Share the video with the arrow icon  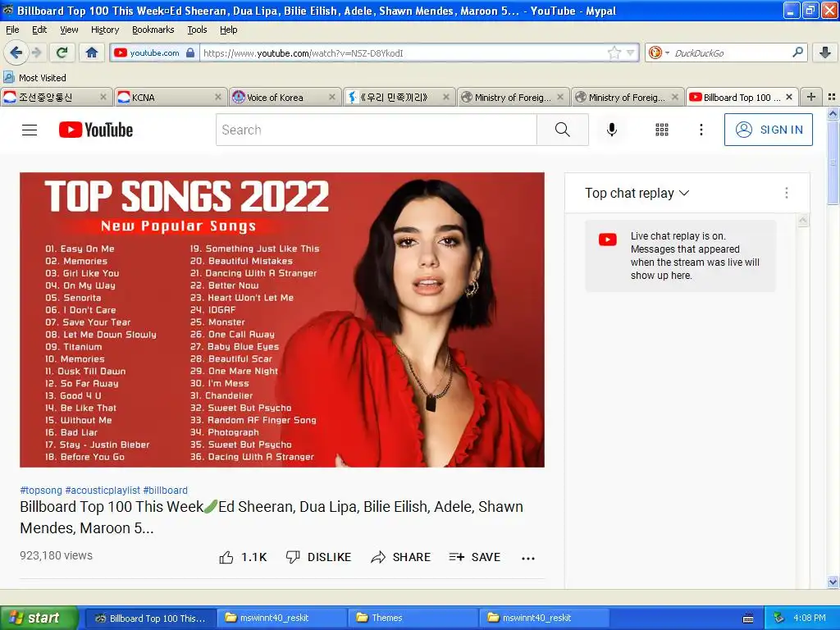[x=377, y=557]
